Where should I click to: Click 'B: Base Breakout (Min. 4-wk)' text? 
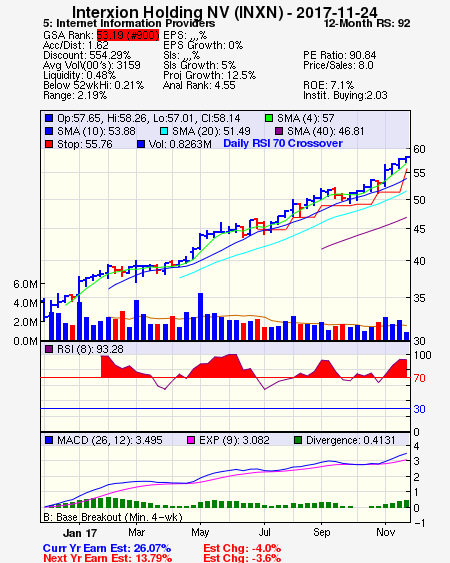(x=113, y=517)
